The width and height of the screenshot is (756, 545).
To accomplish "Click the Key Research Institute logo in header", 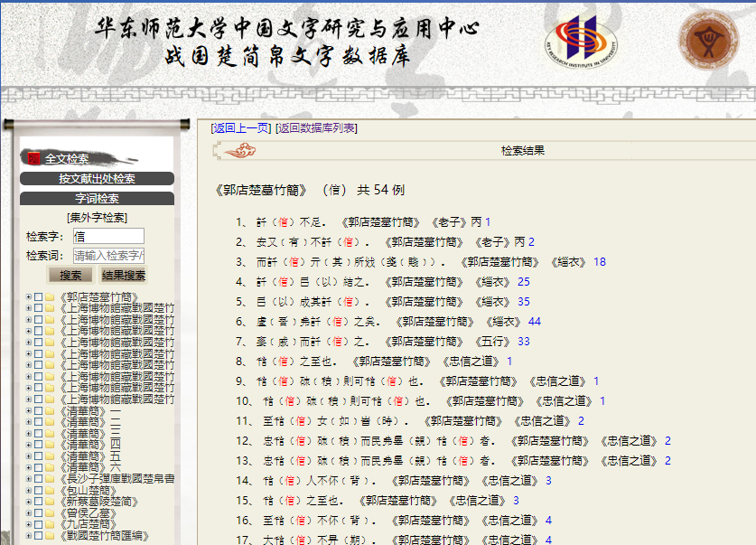I will coord(581,42).
